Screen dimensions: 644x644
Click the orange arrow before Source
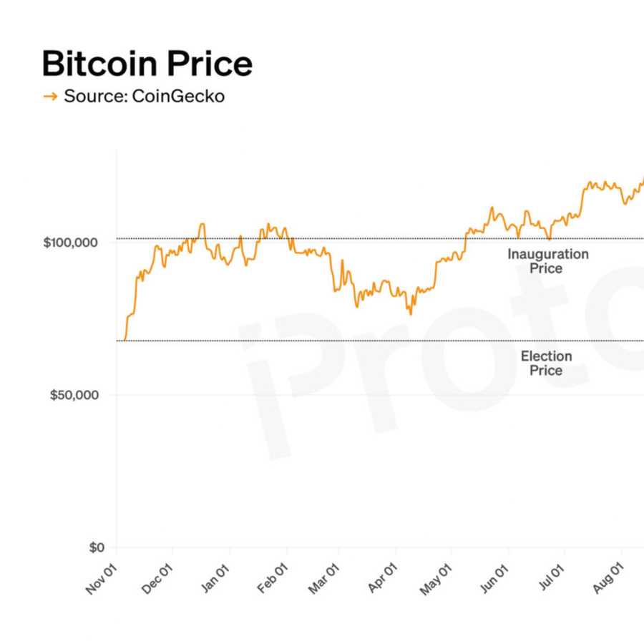point(50,97)
